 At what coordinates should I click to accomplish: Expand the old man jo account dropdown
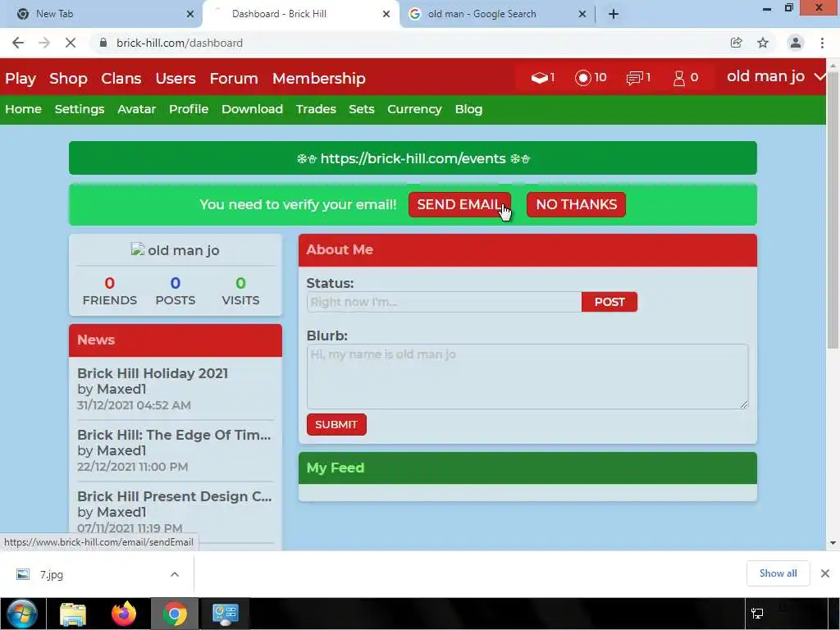click(x=776, y=76)
